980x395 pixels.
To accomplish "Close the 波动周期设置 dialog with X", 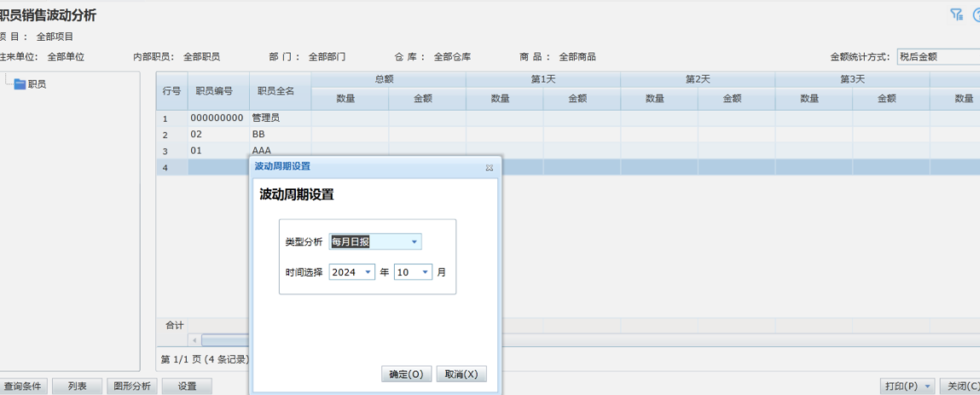I will [x=490, y=167].
